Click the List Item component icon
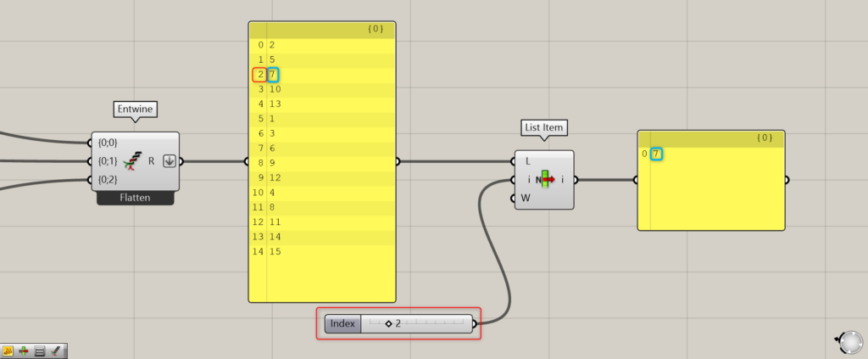The height and width of the screenshot is (359, 868). pyautogui.click(x=545, y=179)
